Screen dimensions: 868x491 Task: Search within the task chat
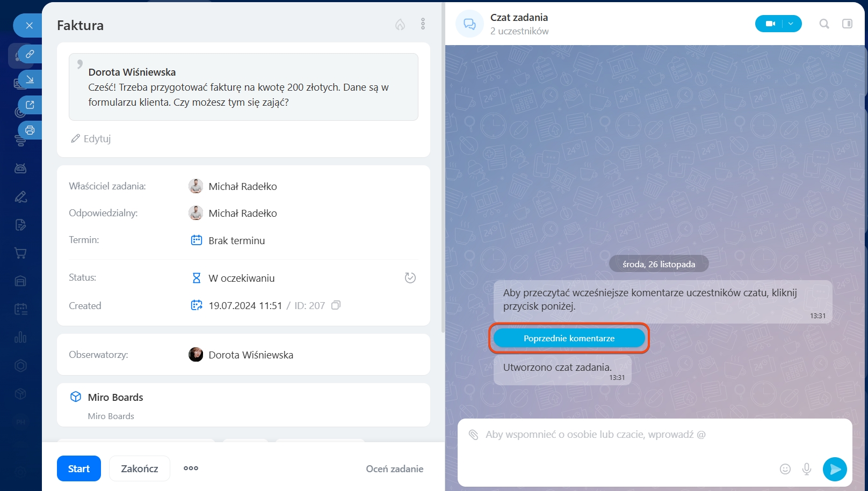[824, 24]
